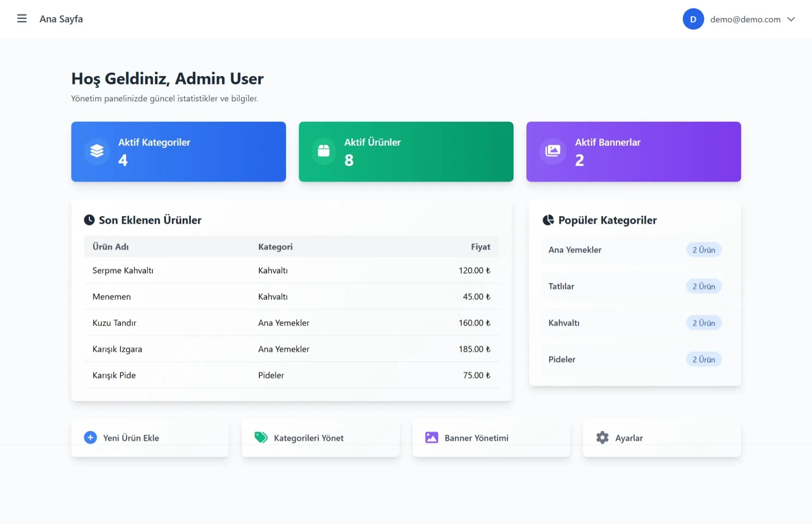Open the hamburger sidebar menu
The width and height of the screenshot is (812, 524).
[x=22, y=18]
